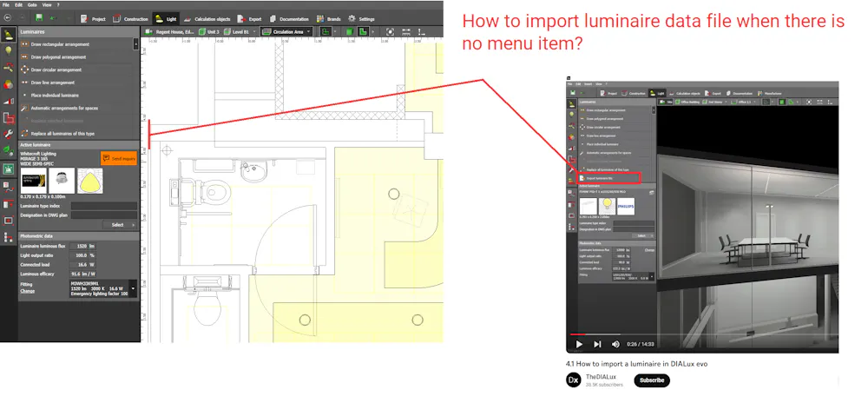Screen dimensions: 868x403
Task: Click the Luminaire luminous flux value field
Action: point(82,246)
